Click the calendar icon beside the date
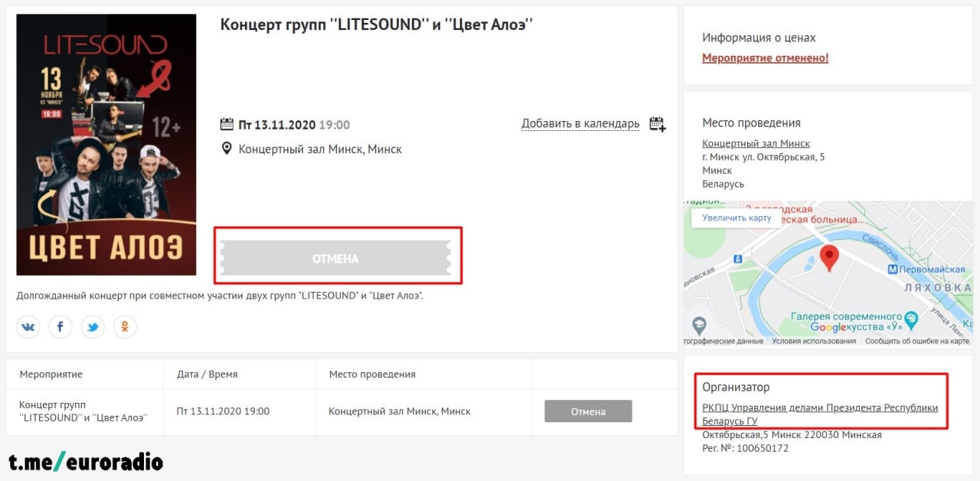Screen dimensions: 980x481 click(x=227, y=124)
